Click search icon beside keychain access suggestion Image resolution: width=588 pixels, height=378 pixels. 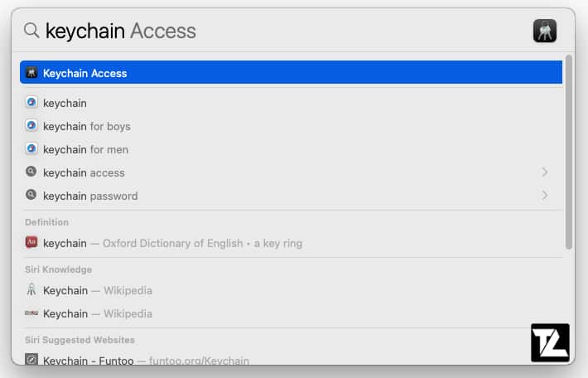coord(31,172)
